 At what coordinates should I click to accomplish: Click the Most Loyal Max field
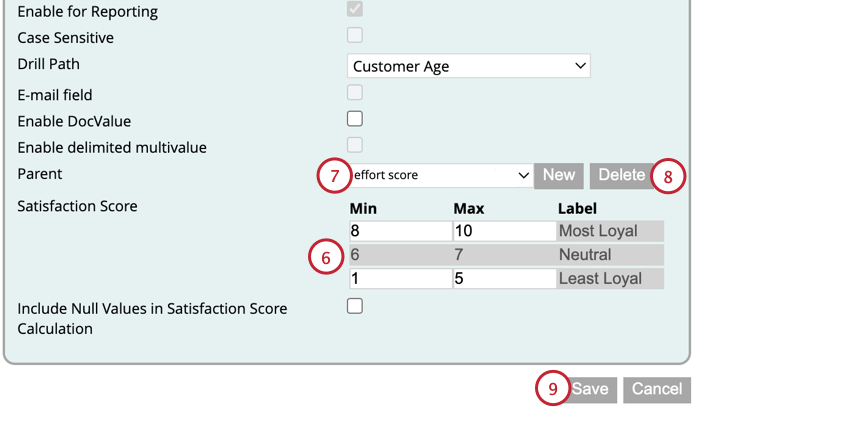503,231
